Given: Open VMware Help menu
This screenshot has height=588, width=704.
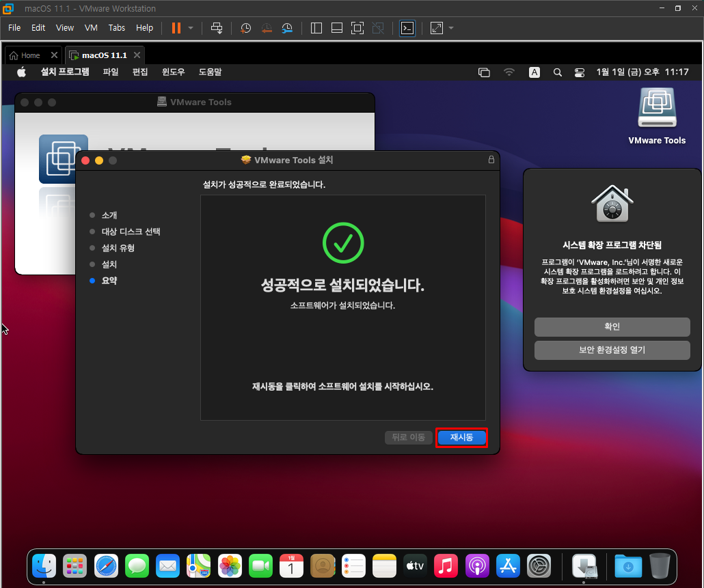Looking at the screenshot, I should coord(145,28).
